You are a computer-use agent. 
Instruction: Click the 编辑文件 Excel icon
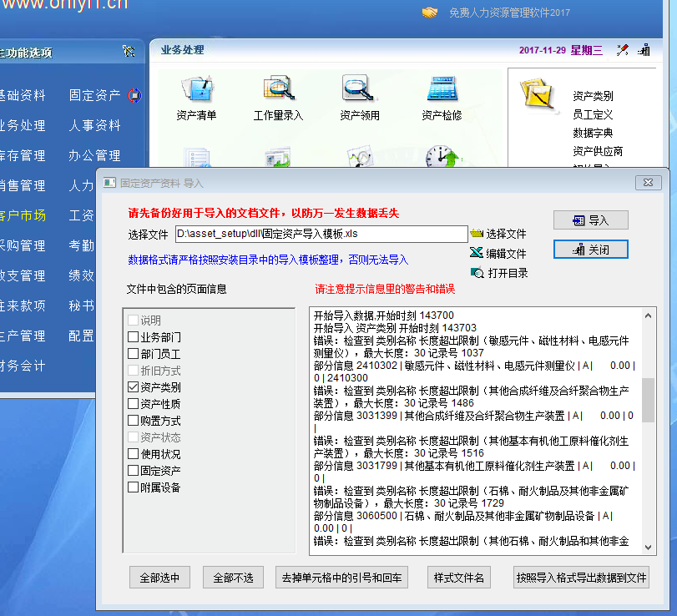[x=477, y=253]
